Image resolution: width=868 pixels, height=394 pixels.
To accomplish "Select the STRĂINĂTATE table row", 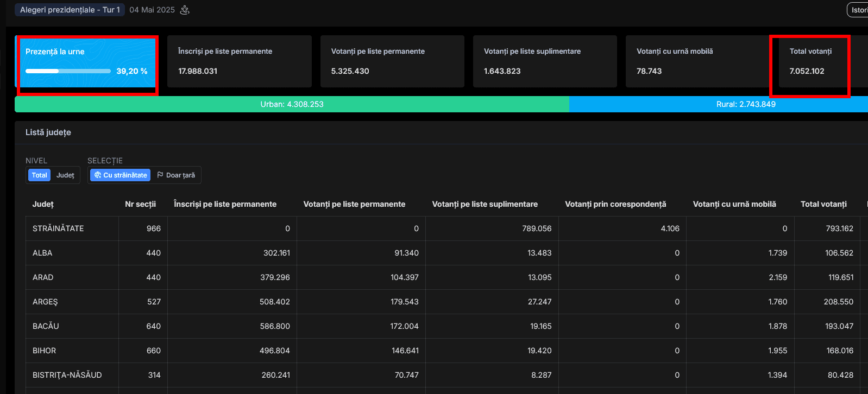I will click(58, 228).
